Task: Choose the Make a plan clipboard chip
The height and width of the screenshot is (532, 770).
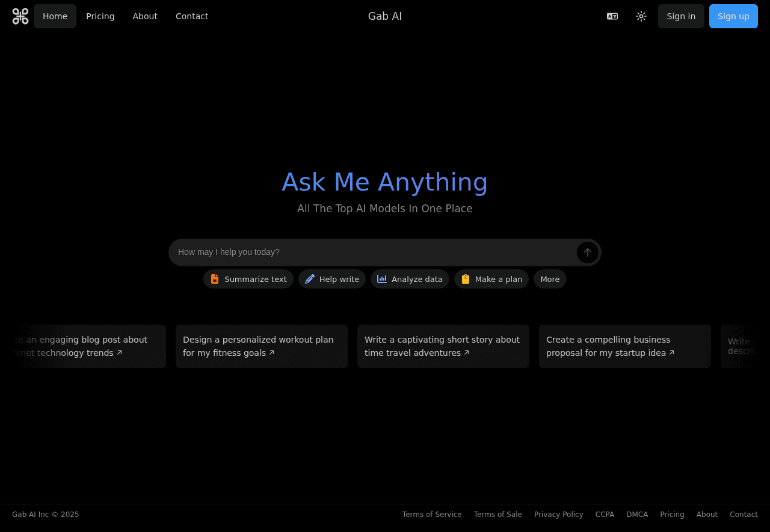Action: (491, 279)
